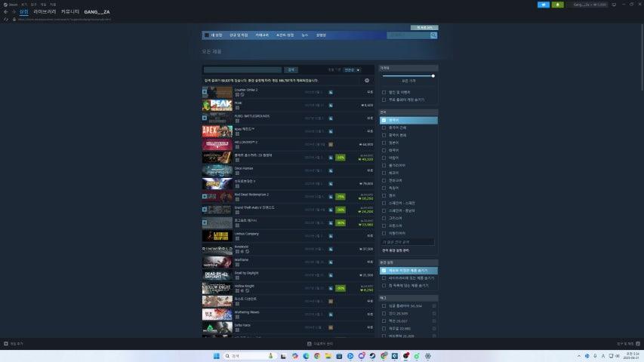
Task: Click the language search field under Italian
Action: coord(407,242)
